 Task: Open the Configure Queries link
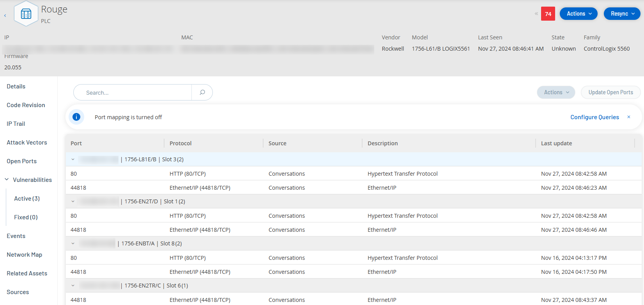594,117
